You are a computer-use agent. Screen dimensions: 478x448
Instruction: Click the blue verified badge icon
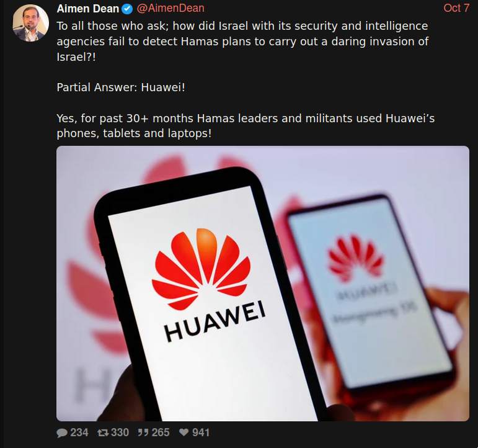tap(128, 9)
